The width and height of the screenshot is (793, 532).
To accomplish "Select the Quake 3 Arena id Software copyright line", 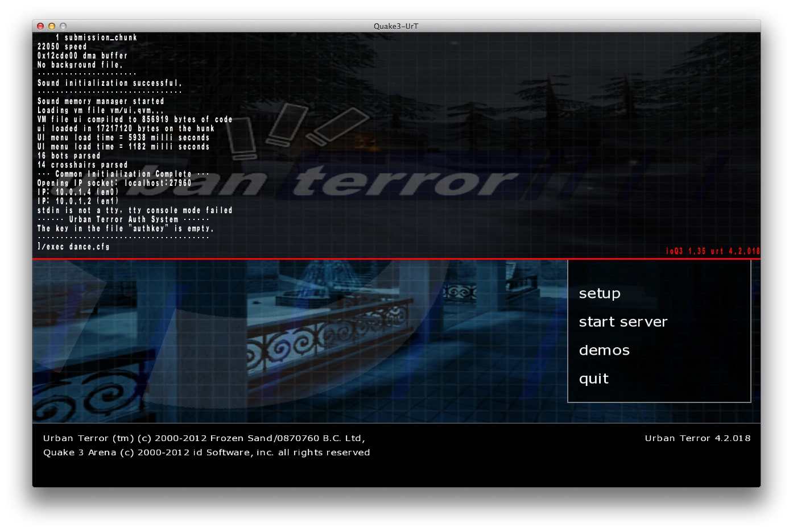I will pos(206,452).
